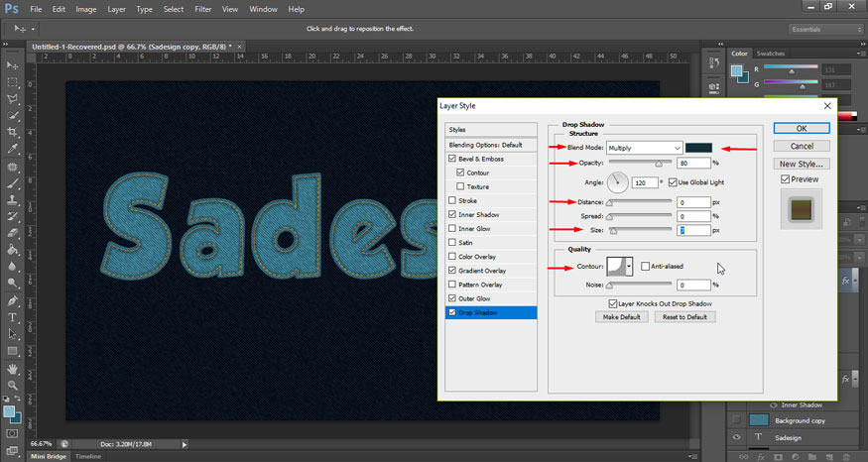Viewport: 868px width, 462px height.
Task: Select the Rectangular Marquee tool
Action: 12,82
